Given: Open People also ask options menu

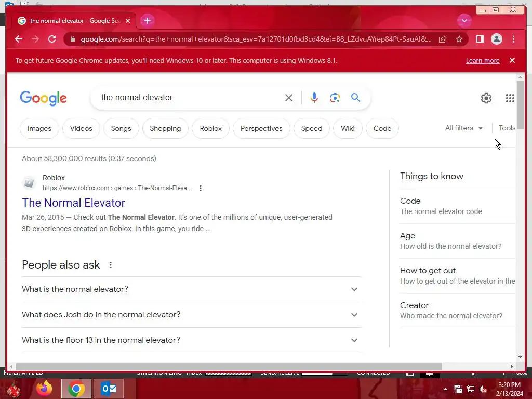Looking at the screenshot, I should (x=111, y=265).
